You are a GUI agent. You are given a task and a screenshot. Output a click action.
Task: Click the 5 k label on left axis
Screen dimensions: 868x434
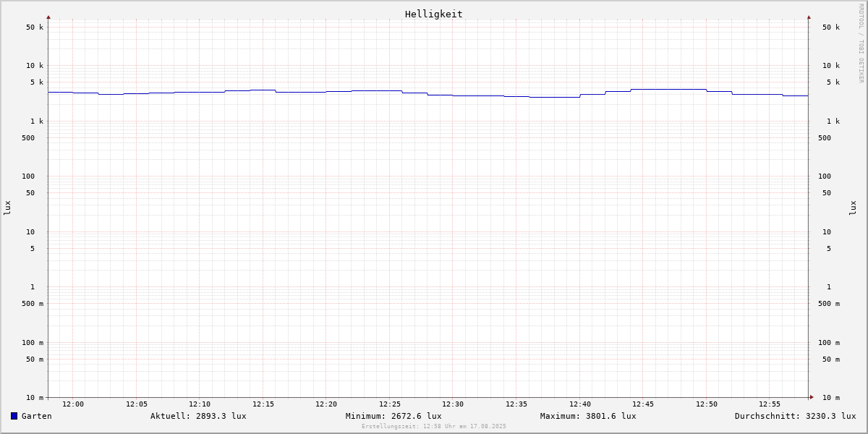click(37, 82)
